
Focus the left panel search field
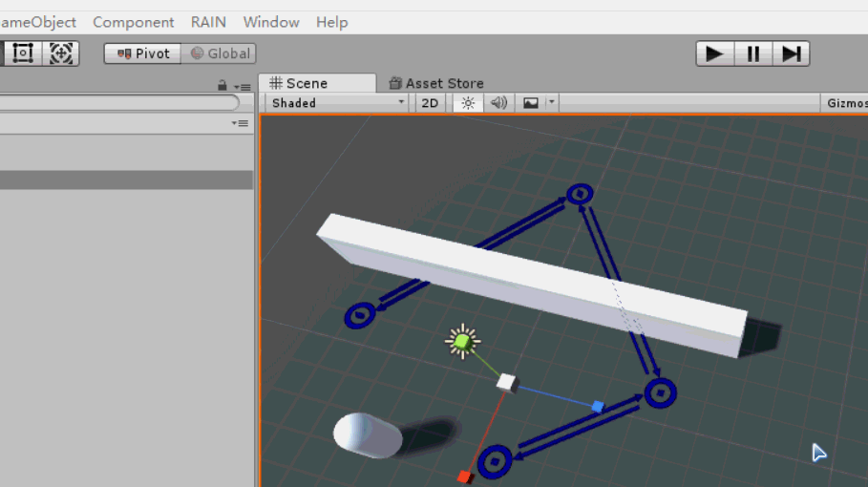click(x=119, y=103)
